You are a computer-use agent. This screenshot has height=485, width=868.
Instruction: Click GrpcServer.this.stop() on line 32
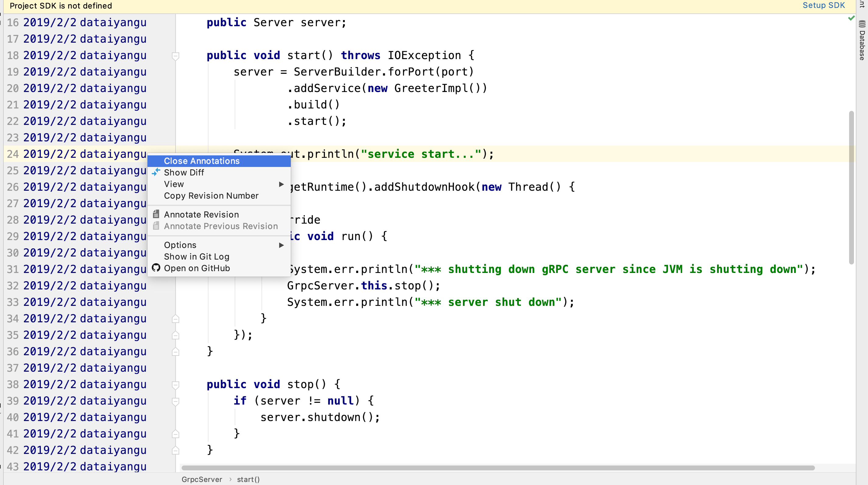coord(364,286)
